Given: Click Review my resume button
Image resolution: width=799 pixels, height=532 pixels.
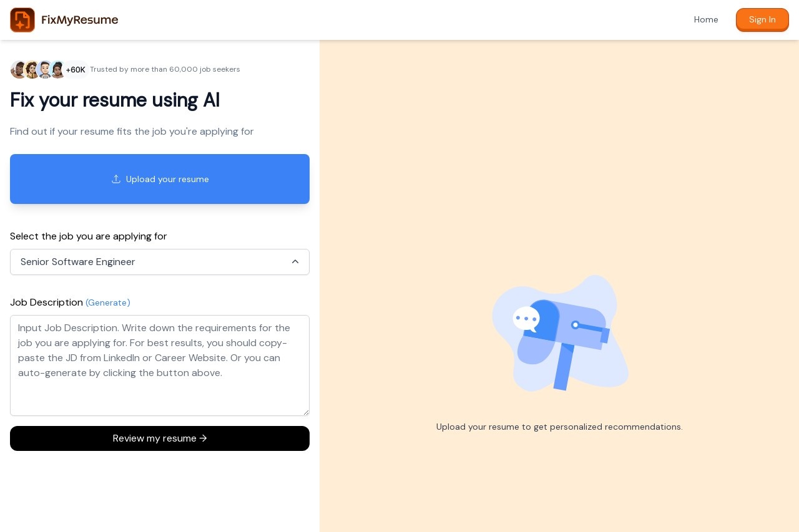Looking at the screenshot, I should click(x=160, y=438).
